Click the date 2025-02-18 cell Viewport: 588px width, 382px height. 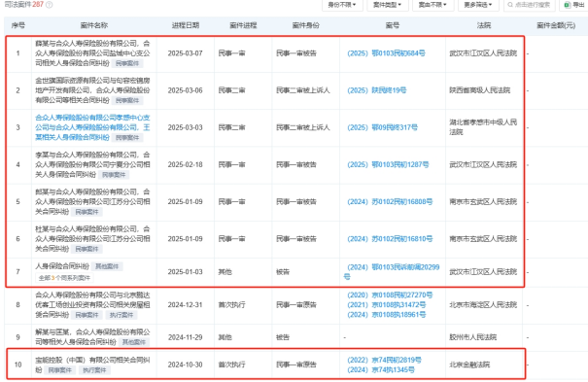point(186,164)
